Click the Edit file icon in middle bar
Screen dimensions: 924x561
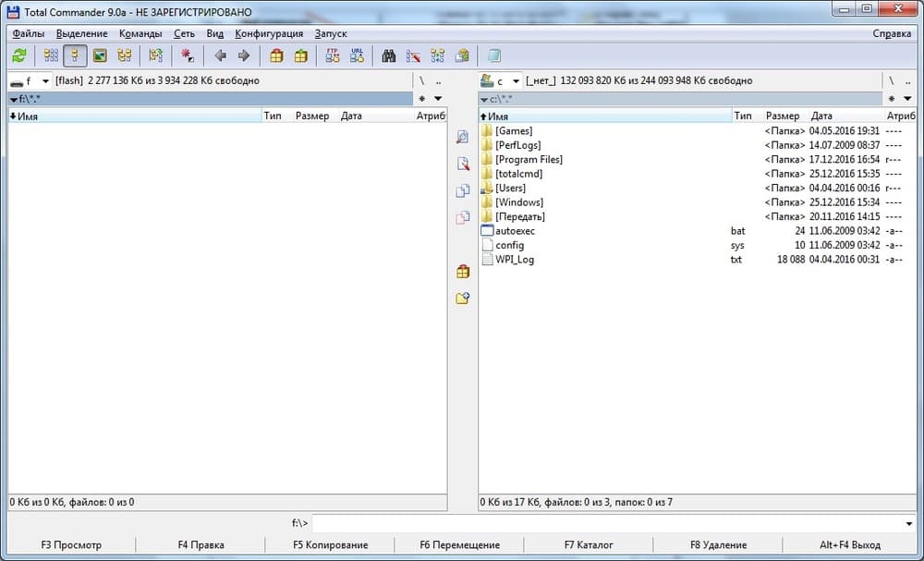point(463,164)
